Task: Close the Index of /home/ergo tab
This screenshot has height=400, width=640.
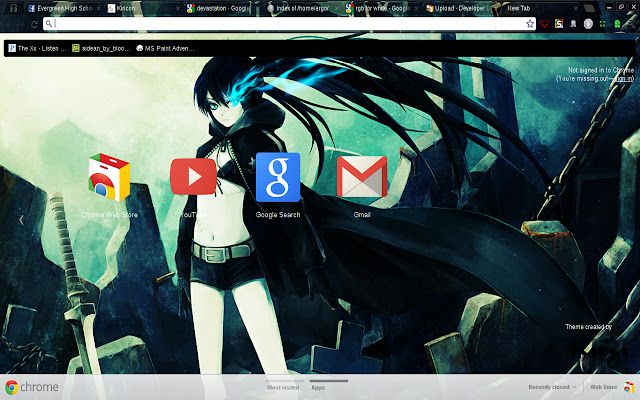Action: 336,8
